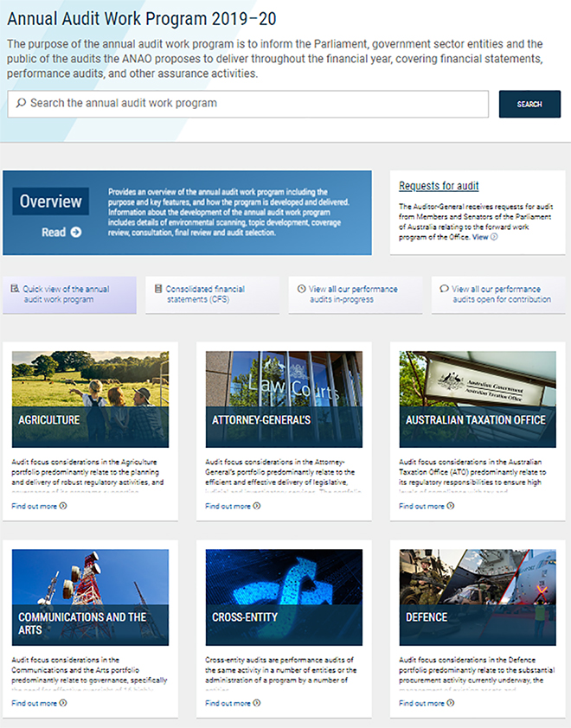Click the arrow icon beside Taxation Office's Find out more
The height and width of the screenshot is (728, 571).
tap(451, 506)
